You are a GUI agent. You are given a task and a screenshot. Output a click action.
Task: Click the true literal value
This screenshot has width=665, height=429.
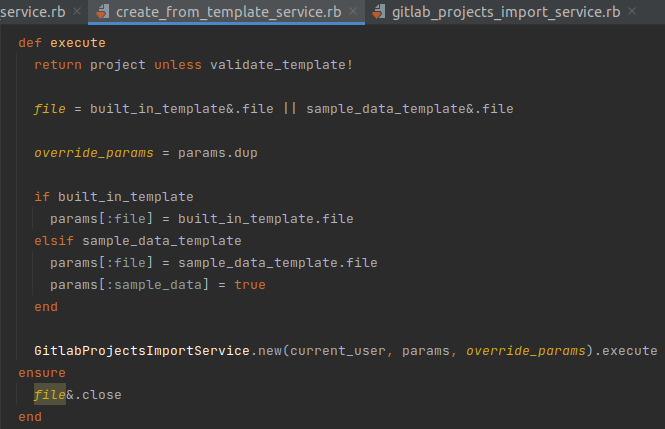pyautogui.click(x=250, y=285)
